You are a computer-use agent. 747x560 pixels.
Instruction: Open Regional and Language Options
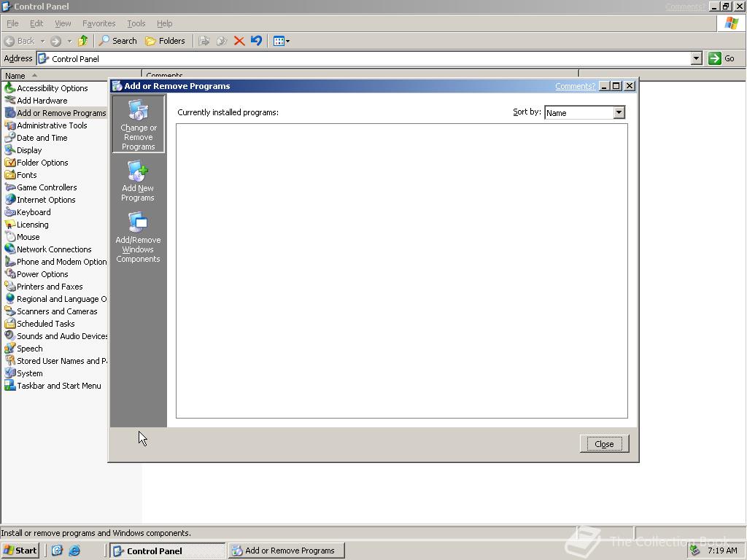[55, 298]
